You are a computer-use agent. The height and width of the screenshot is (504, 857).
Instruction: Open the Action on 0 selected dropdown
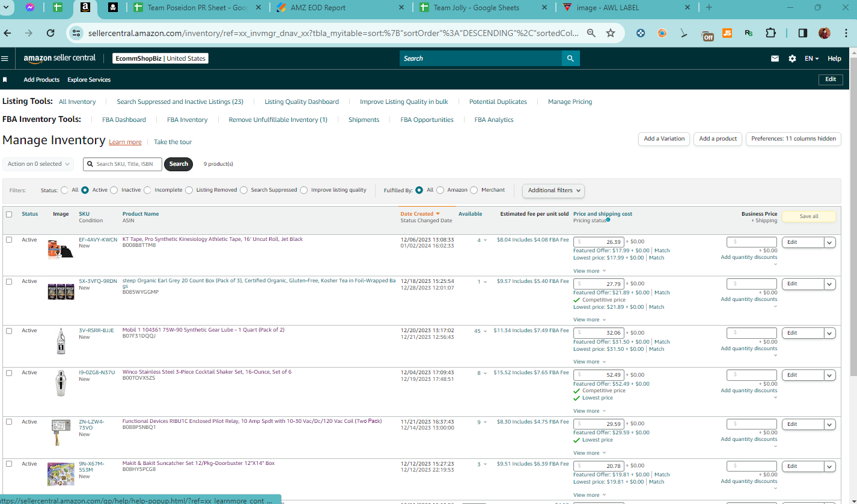point(38,164)
